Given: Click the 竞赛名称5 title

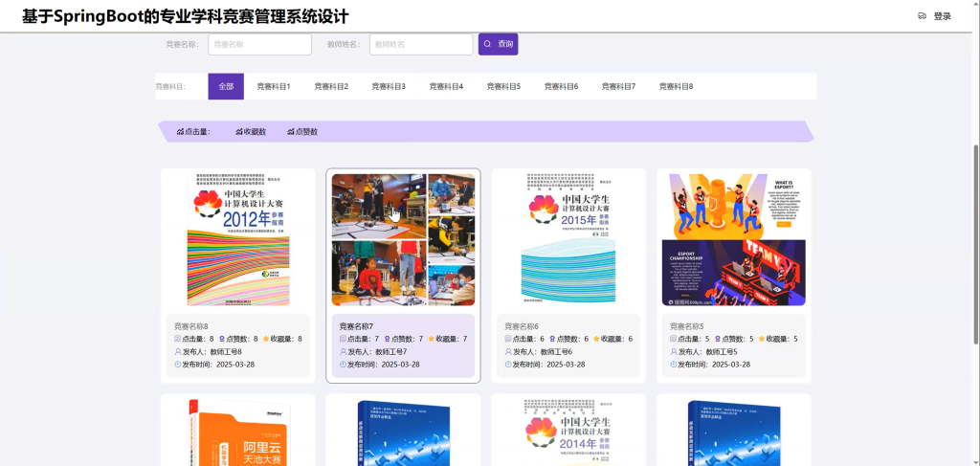Looking at the screenshot, I should pos(687,326).
